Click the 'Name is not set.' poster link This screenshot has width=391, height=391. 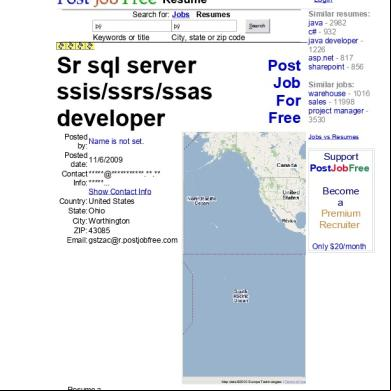[x=116, y=141]
